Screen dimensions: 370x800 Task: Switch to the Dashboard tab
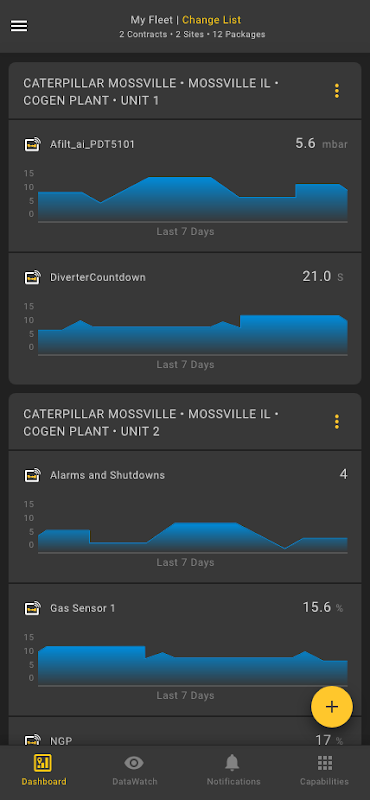click(x=43, y=770)
